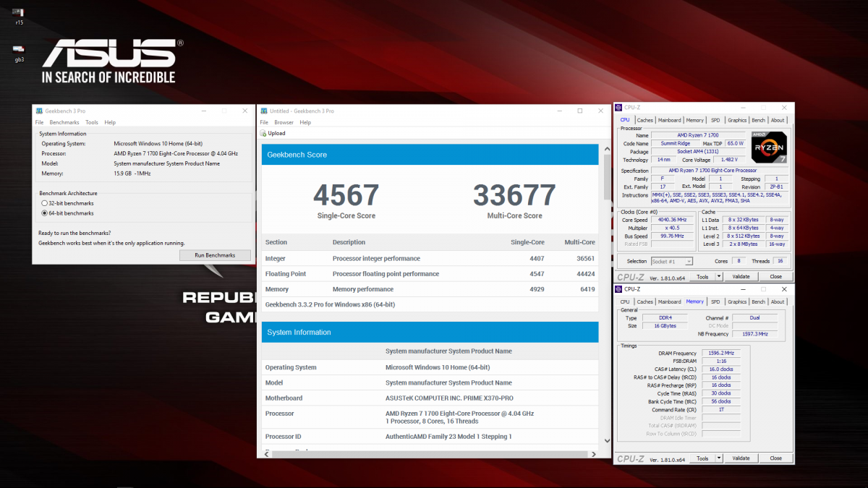Click Validate in the CPU-Z CPU window

pos(741,276)
